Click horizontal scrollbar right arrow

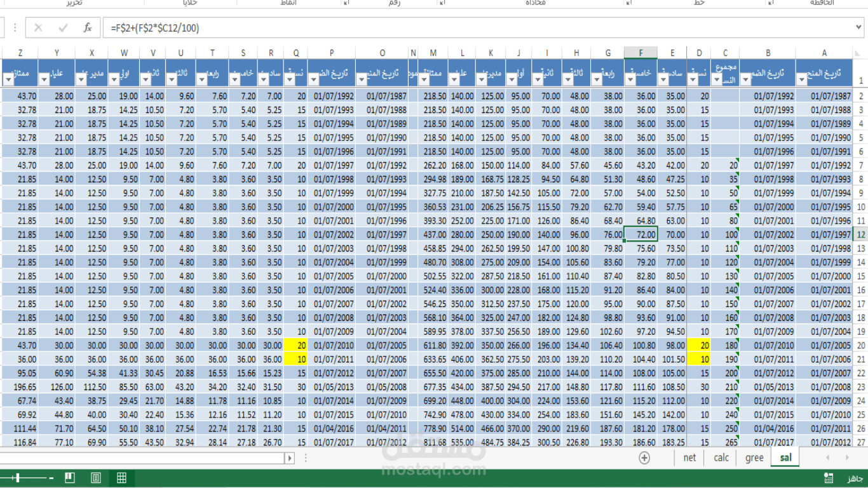[x=290, y=457]
